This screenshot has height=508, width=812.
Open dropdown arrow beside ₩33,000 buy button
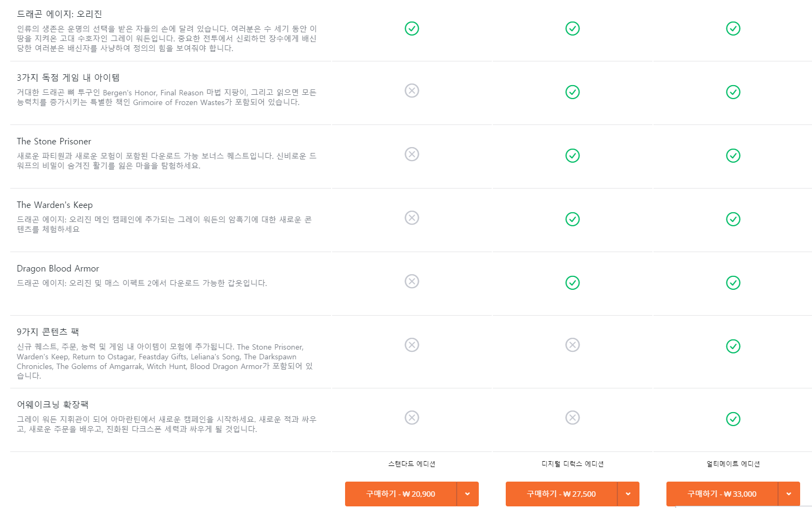789,494
